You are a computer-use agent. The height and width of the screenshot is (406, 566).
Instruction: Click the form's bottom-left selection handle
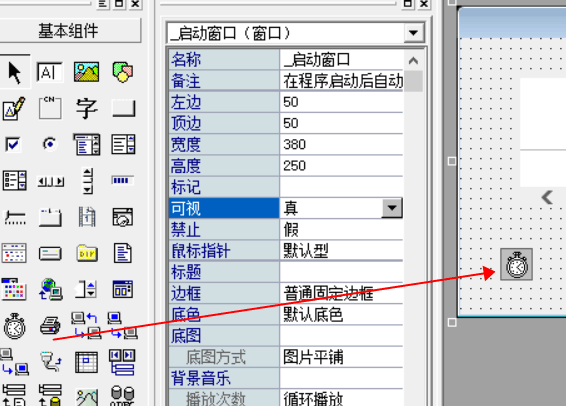click(x=452, y=322)
